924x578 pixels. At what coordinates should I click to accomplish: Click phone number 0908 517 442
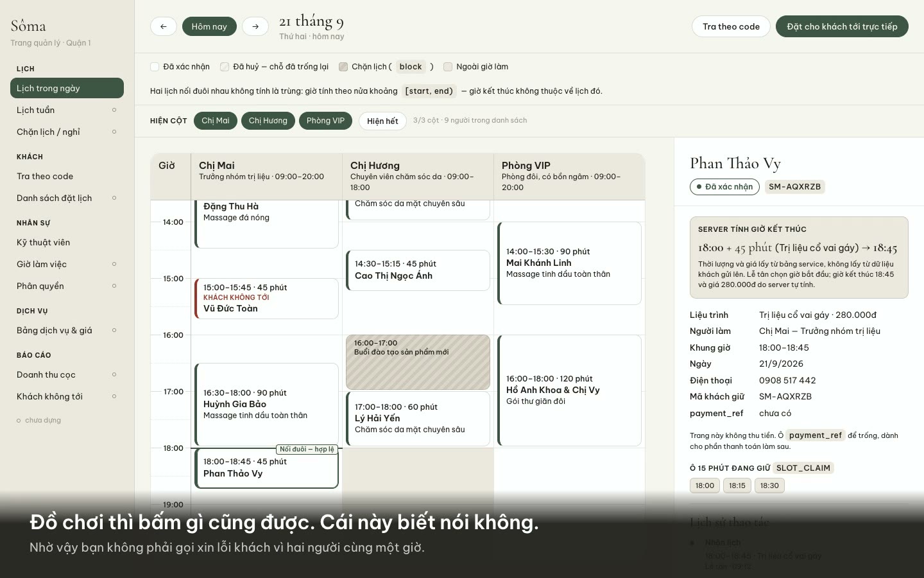pyautogui.click(x=787, y=380)
